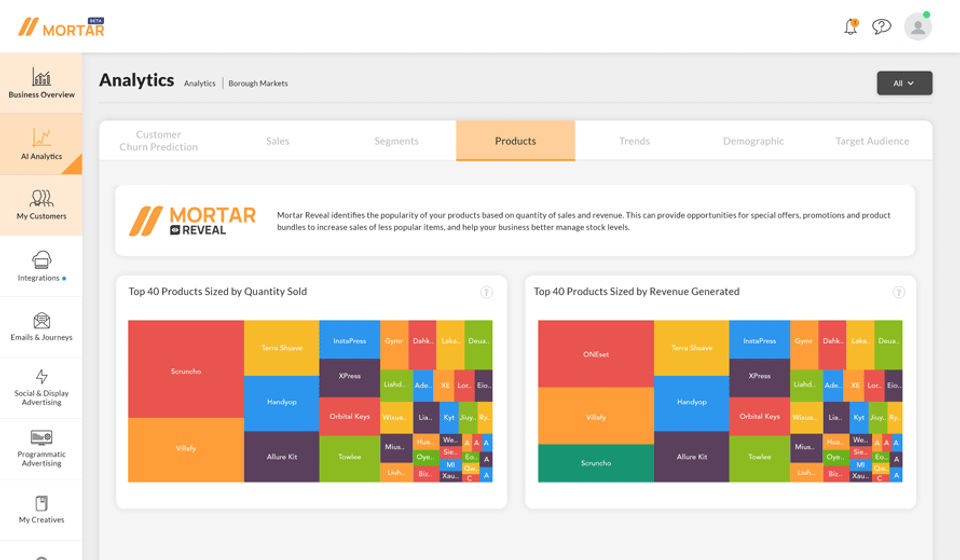Click green Scruncho tile in Revenue treemap
The height and width of the screenshot is (560, 960).
tap(596, 463)
